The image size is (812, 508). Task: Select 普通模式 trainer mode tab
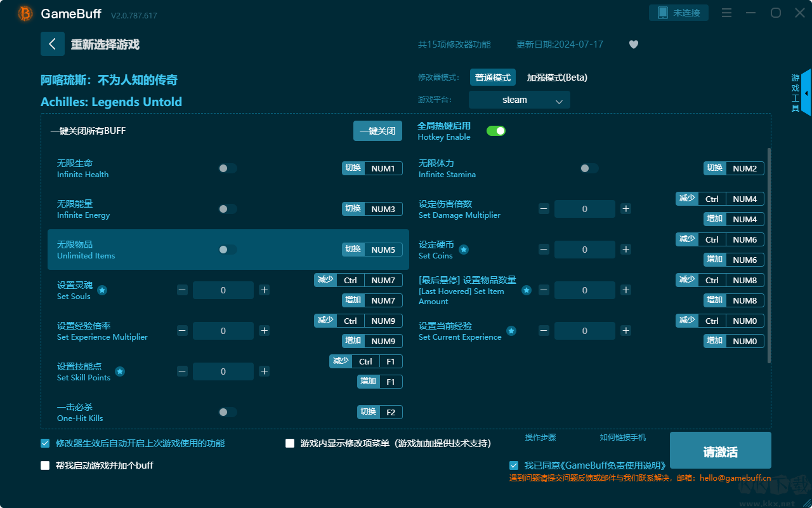(x=493, y=77)
